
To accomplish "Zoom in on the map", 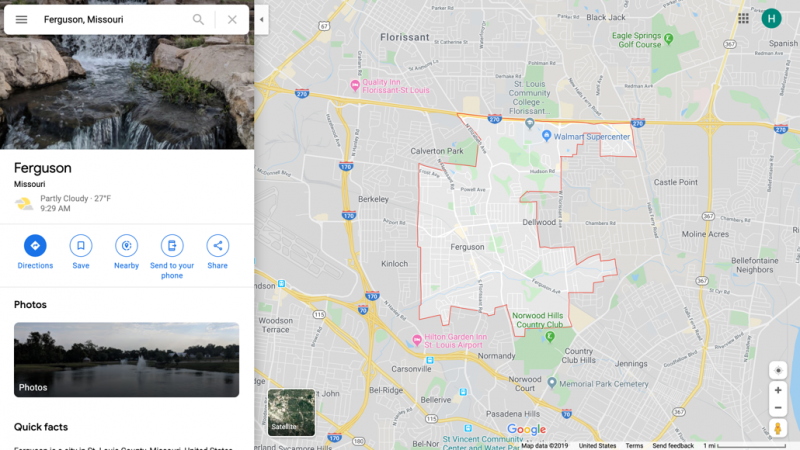I will 778,390.
